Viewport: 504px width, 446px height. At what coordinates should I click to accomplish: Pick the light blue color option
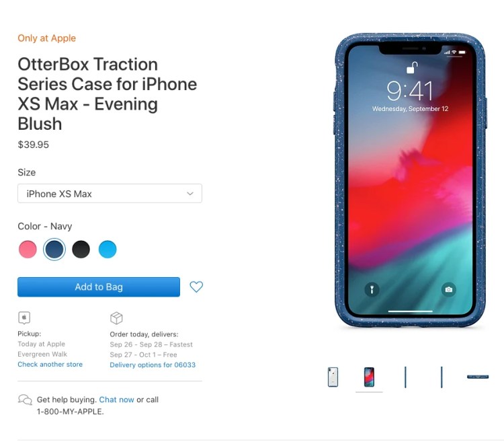108,249
